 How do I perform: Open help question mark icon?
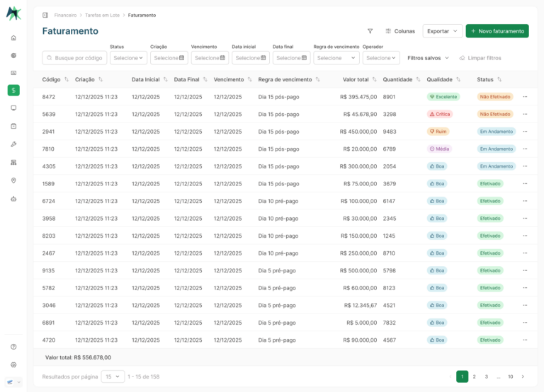click(13, 347)
